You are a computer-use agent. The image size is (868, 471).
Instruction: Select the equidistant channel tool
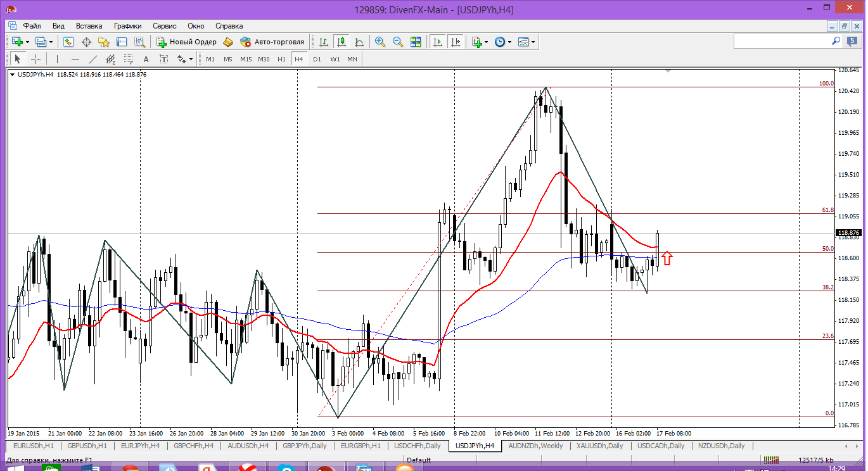click(111, 59)
